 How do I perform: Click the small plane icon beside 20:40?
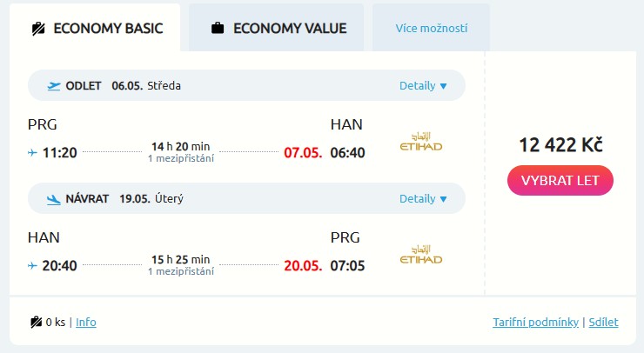point(33,265)
